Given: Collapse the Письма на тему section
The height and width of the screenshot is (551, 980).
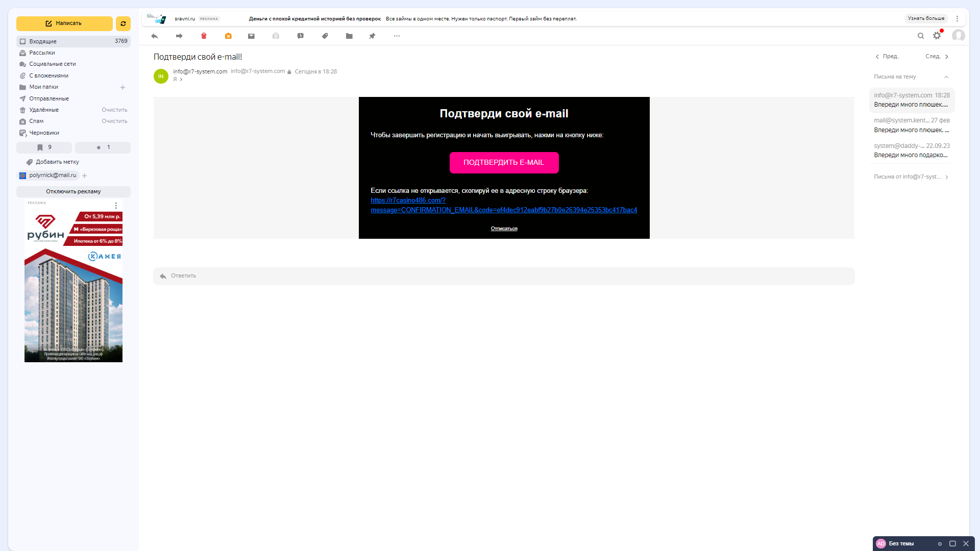Looking at the screenshot, I should (x=946, y=77).
